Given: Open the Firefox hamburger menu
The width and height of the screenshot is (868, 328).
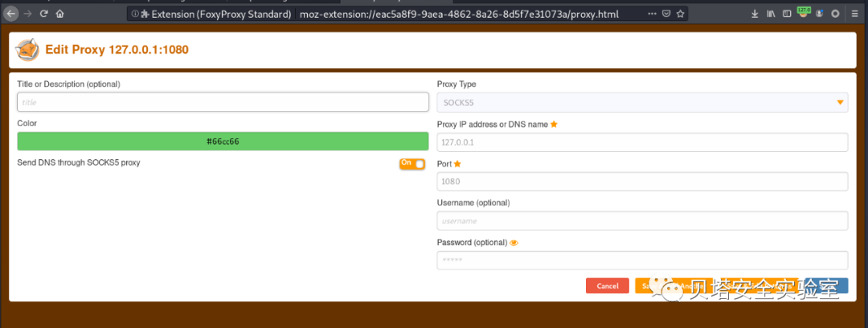Looking at the screenshot, I should tap(855, 14).
